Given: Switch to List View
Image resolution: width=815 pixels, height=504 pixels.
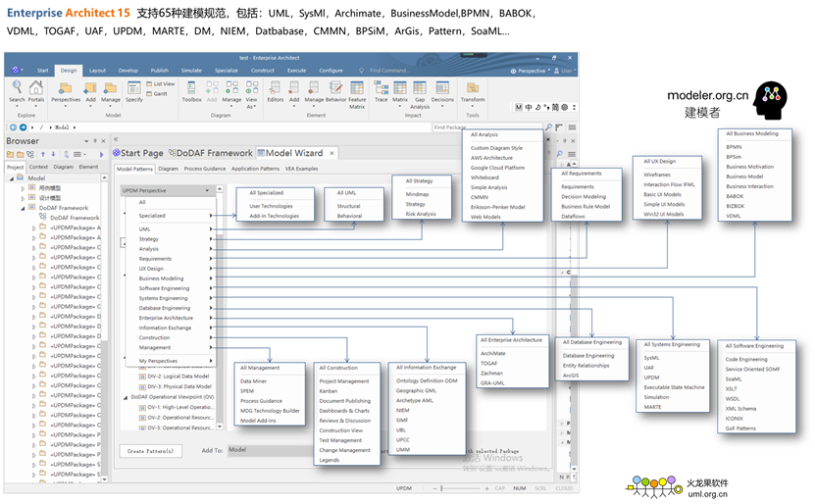Looking at the screenshot, I should point(161,83).
